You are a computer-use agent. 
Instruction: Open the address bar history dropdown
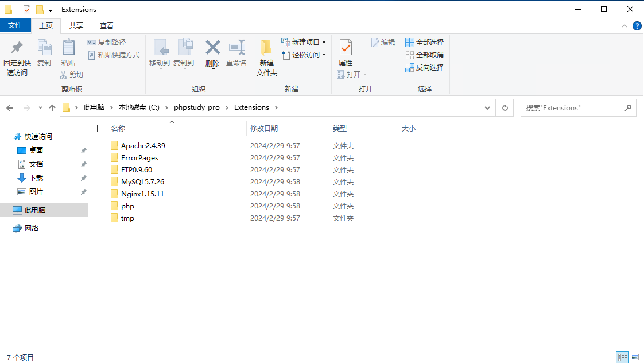(487, 107)
